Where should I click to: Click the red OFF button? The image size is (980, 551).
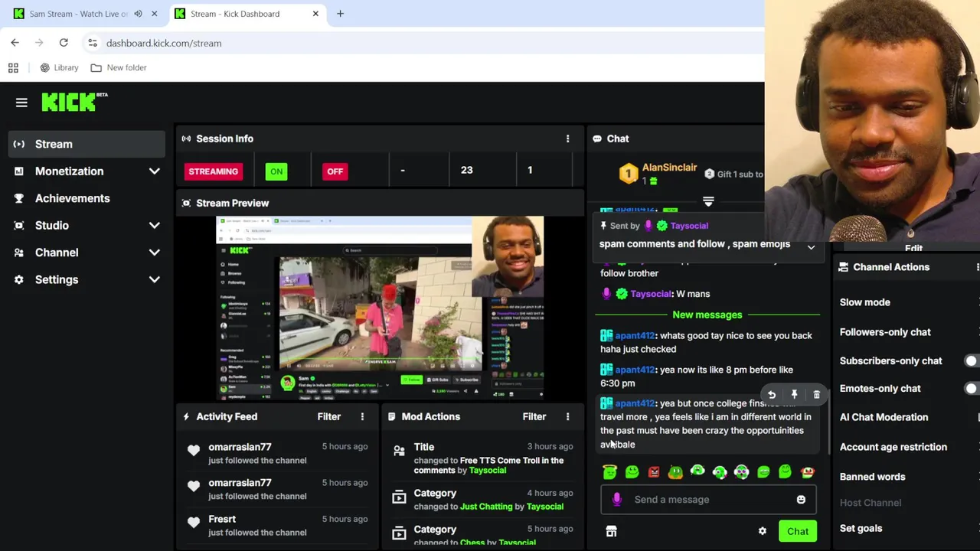335,171
